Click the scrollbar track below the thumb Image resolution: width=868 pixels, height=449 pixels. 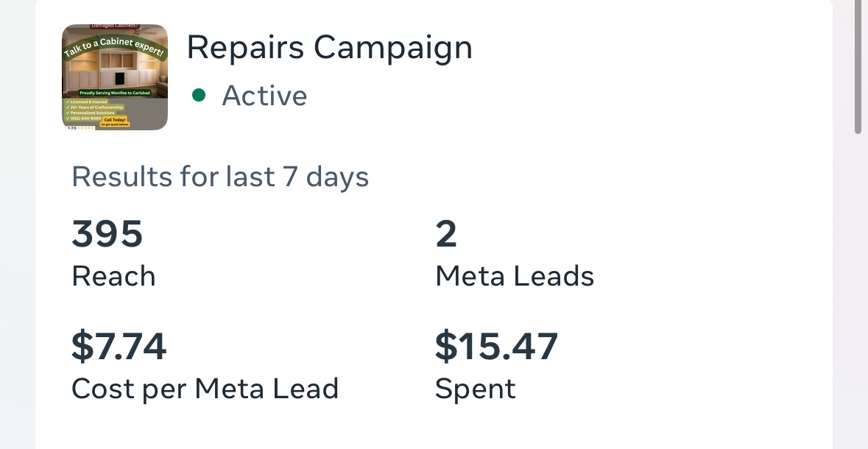(x=858, y=291)
